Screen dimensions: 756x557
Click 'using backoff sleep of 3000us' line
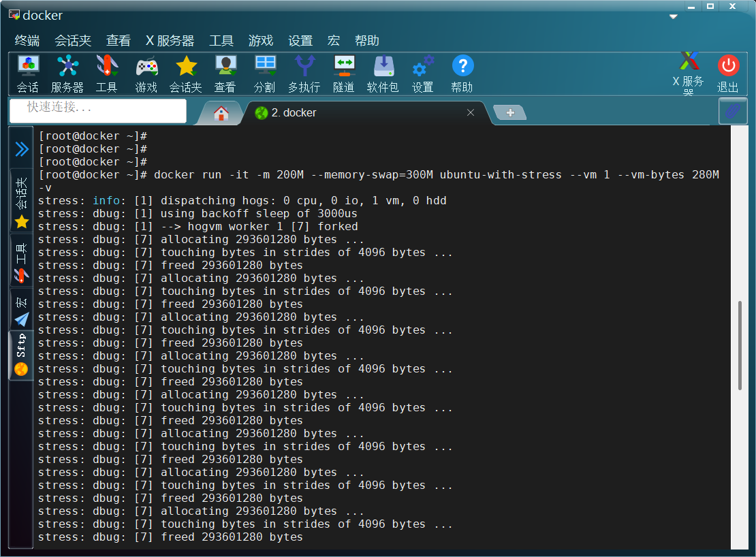pyautogui.click(x=198, y=213)
